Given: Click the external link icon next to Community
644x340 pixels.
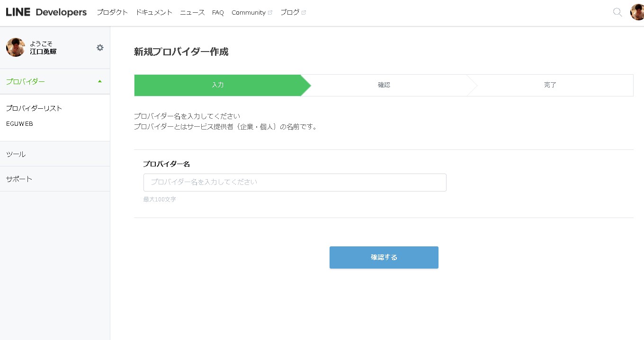Looking at the screenshot, I should (x=270, y=11).
